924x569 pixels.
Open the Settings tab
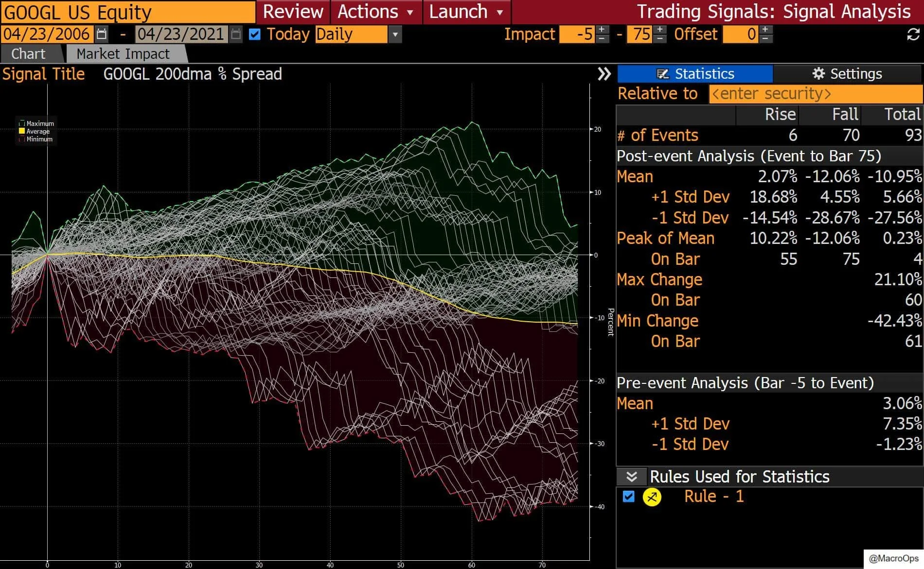point(847,74)
